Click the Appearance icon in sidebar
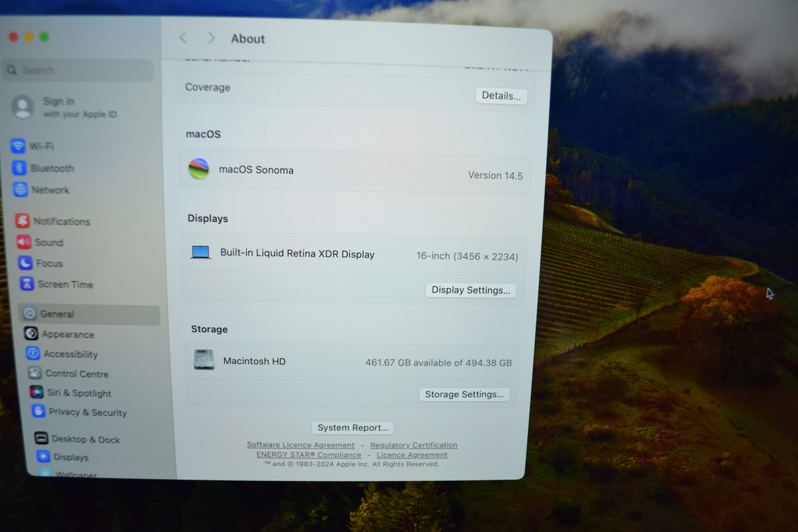This screenshot has width=798, height=532. (31, 333)
